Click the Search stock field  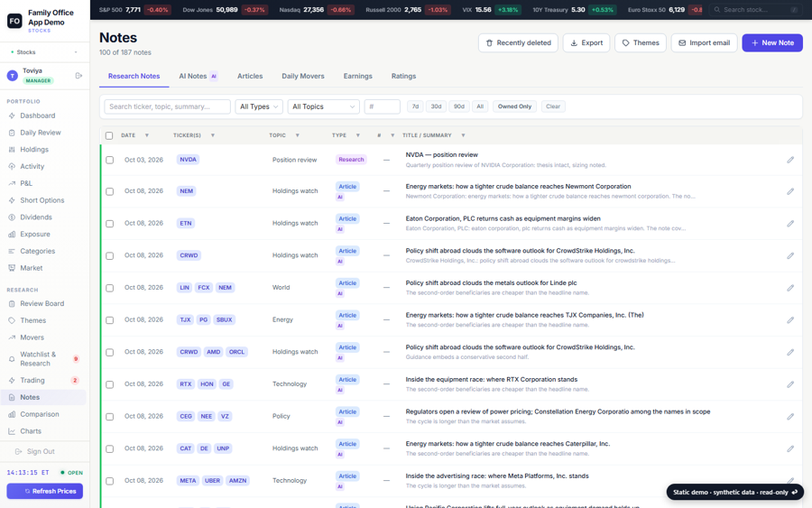[x=755, y=10]
